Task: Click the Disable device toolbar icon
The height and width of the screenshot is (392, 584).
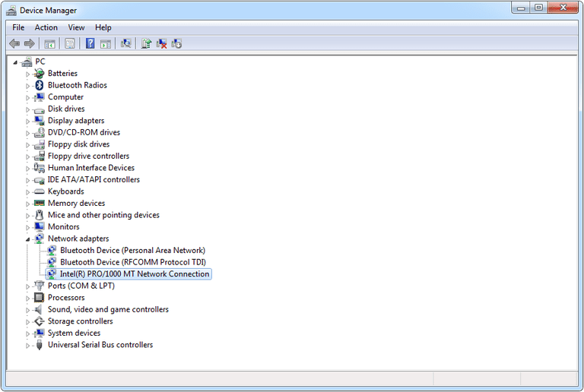Action: click(x=176, y=44)
